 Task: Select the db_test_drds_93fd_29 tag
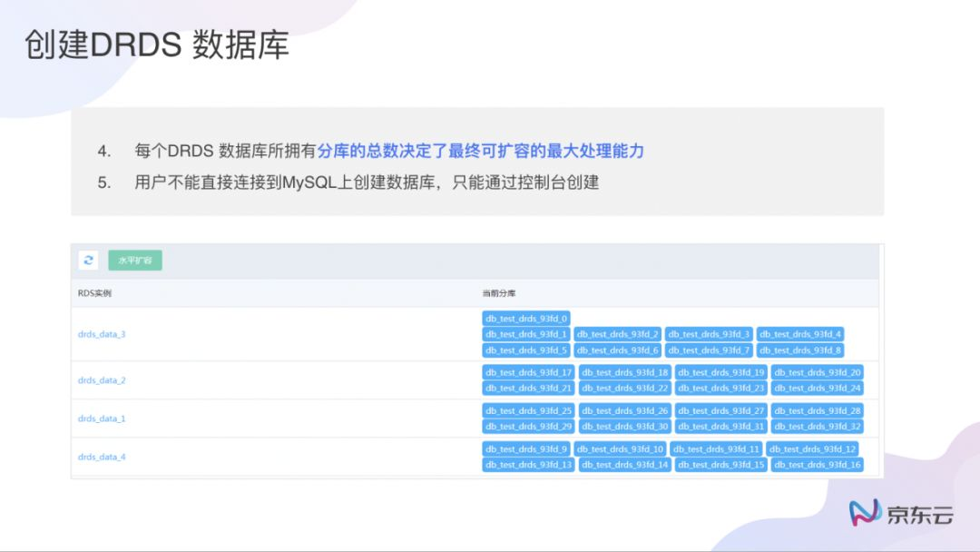coord(528,427)
